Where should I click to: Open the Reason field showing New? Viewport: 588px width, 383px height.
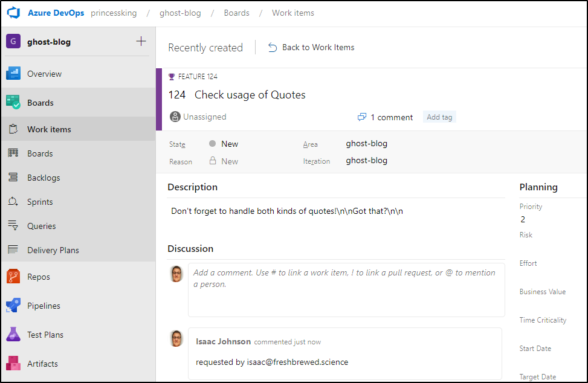point(230,161)
